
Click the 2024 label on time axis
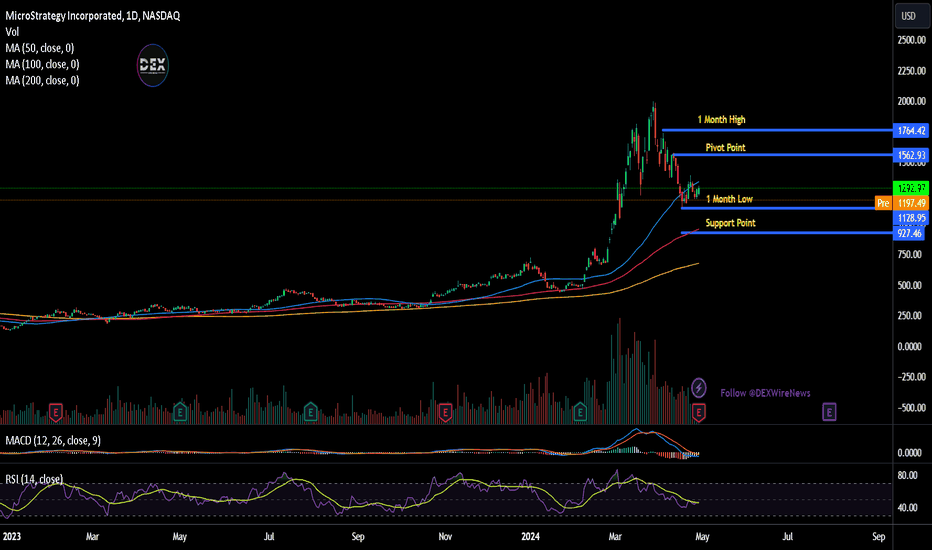pos(530,536)
